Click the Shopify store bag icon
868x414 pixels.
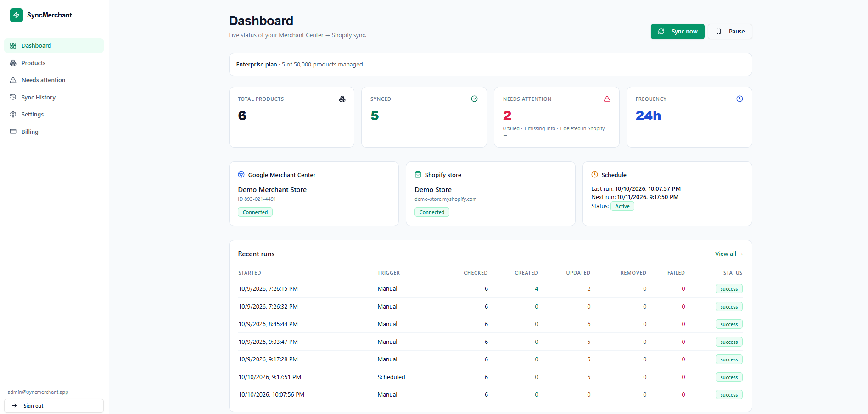click(x=418, y=175)
